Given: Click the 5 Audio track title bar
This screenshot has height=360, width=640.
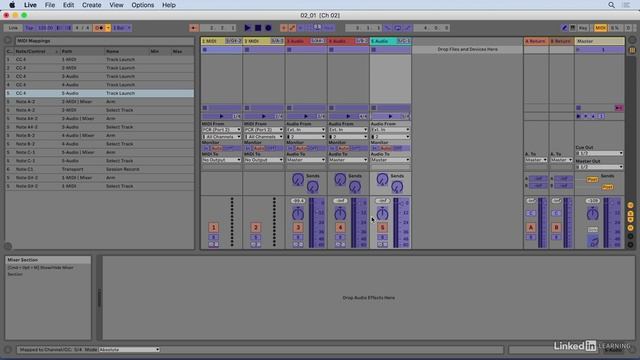Looking at the screenshot, I should click(390, 41).
